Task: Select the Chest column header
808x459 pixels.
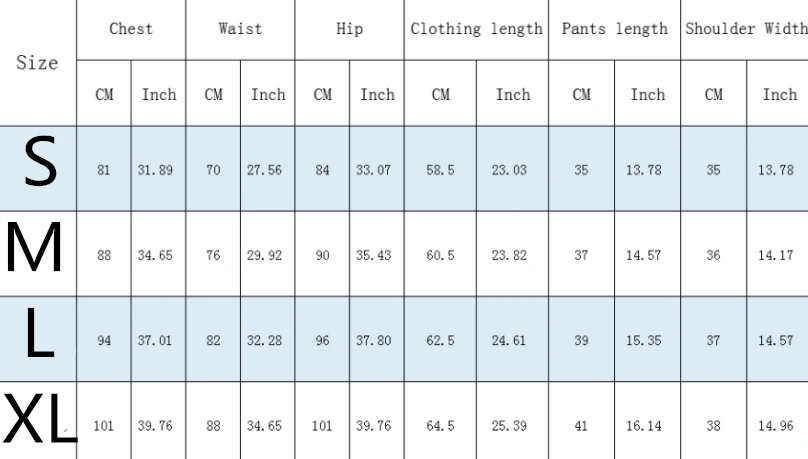Action: click(x=131, y=29)
